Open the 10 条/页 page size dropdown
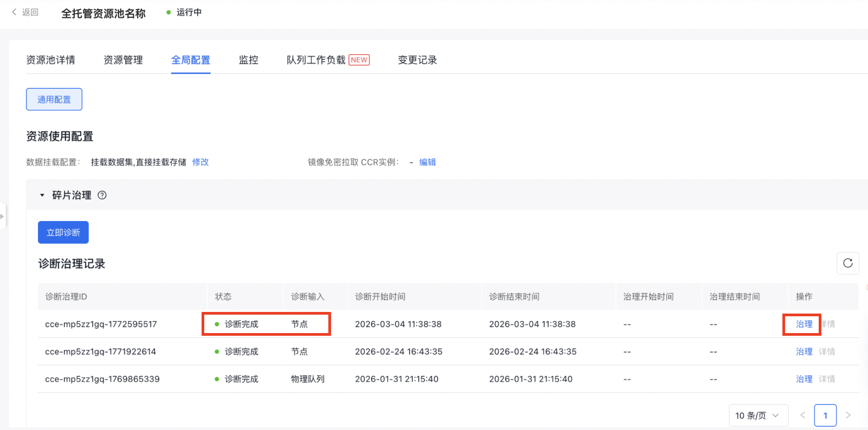The width and height of the screenshot is (868, 430). point(758,415)
